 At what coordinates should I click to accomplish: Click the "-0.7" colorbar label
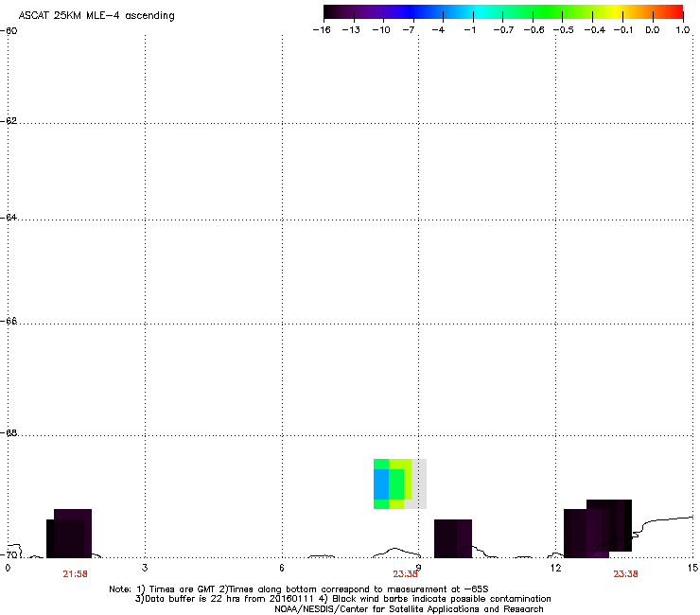[x=503, y=30]
